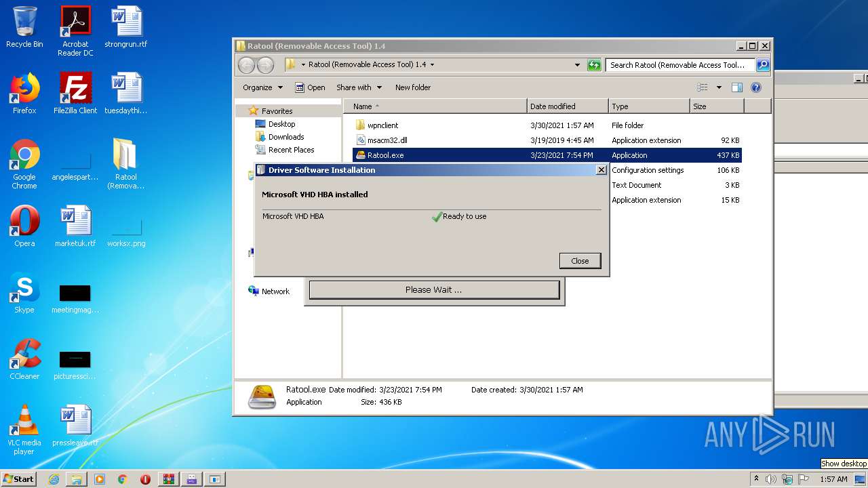Click the green refresh button in address bar
The height and width of the screenshot is (488, 868).
tap(594, 65)
